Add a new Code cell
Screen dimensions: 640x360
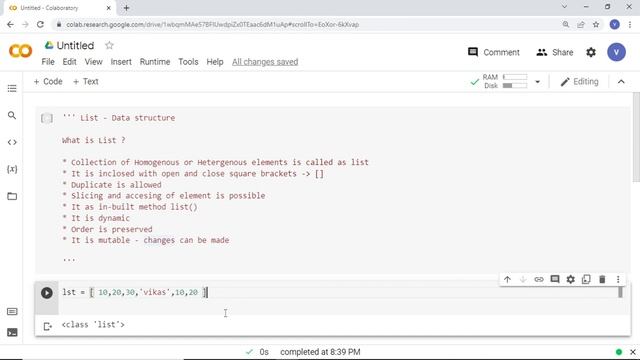coord(48,82)
